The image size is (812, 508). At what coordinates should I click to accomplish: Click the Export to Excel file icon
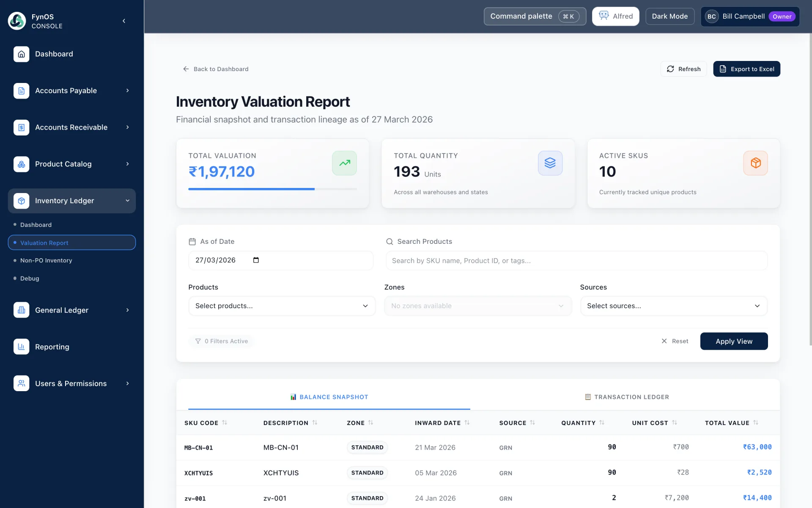(723, 69)
